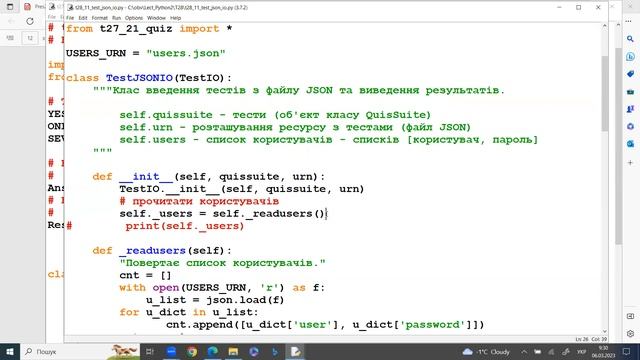The width and height of the screenshot is (640, 360).
Task: Open the Games chess icon in Edge sidebar
Action: click(x=630, y=109)
